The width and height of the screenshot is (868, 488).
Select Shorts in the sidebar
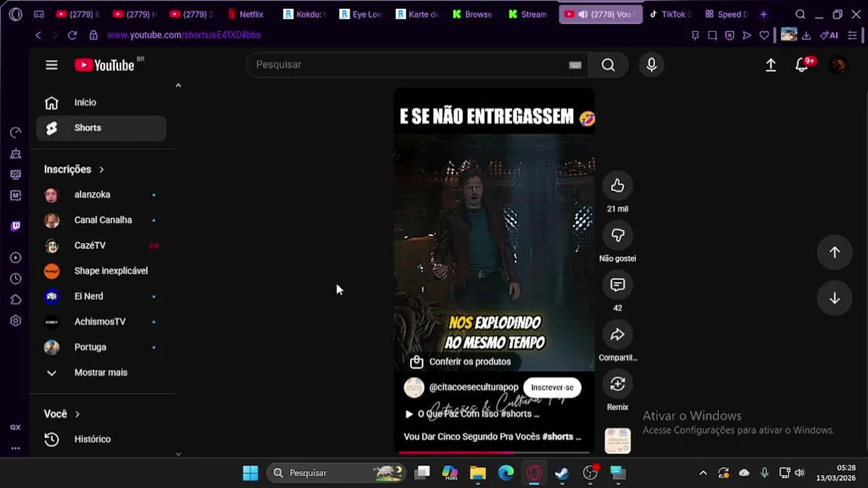(101, 128)
